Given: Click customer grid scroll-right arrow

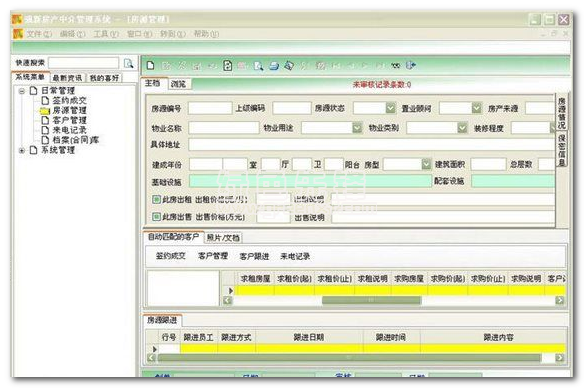Looking at the screenshot, I should pyautogui.click(x=559, y=300).
